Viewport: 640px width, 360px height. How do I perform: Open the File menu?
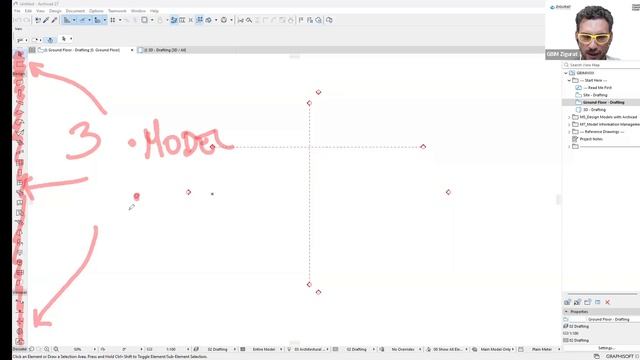pyautogui.click(x=17, y=11)
